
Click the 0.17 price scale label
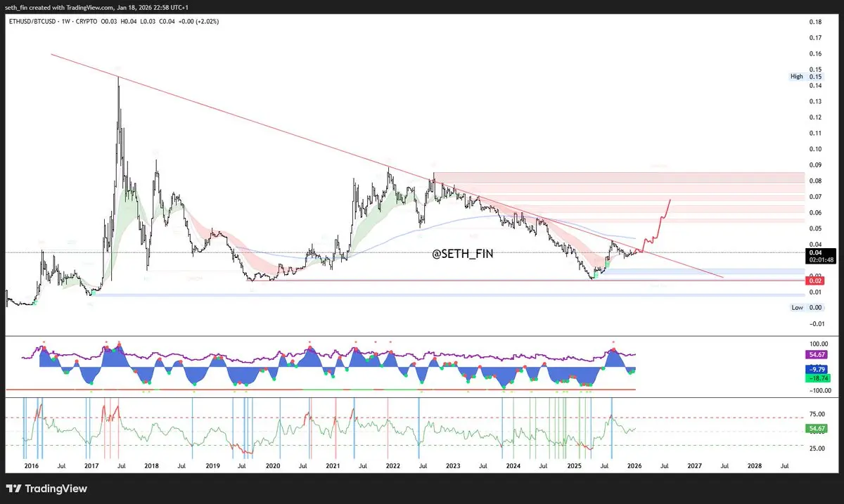tap(815, 38)
